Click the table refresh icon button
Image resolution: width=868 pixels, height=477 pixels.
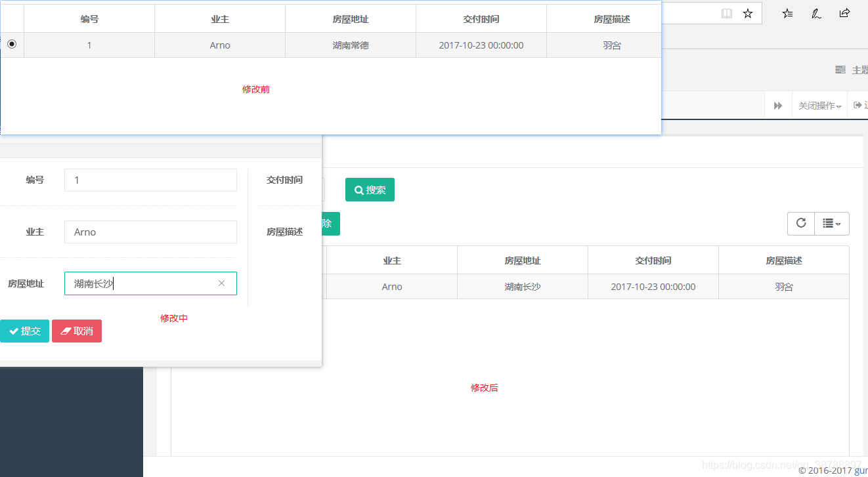click(x=801, y=223)
